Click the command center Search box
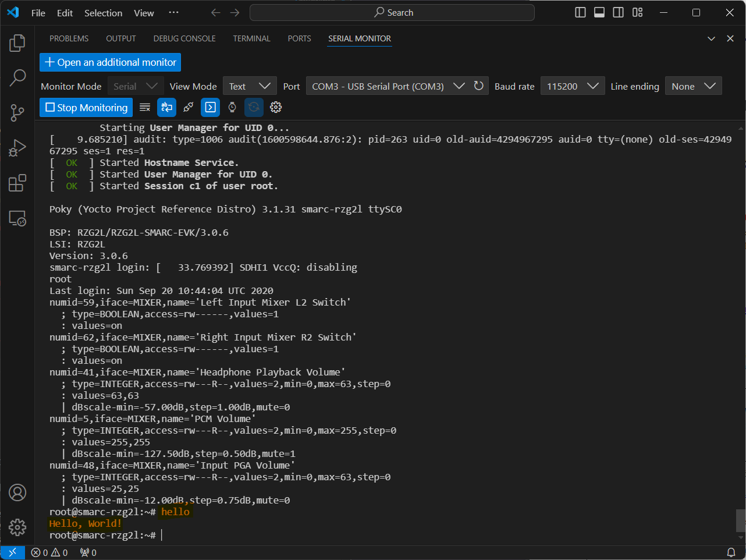 pos(392,12)
